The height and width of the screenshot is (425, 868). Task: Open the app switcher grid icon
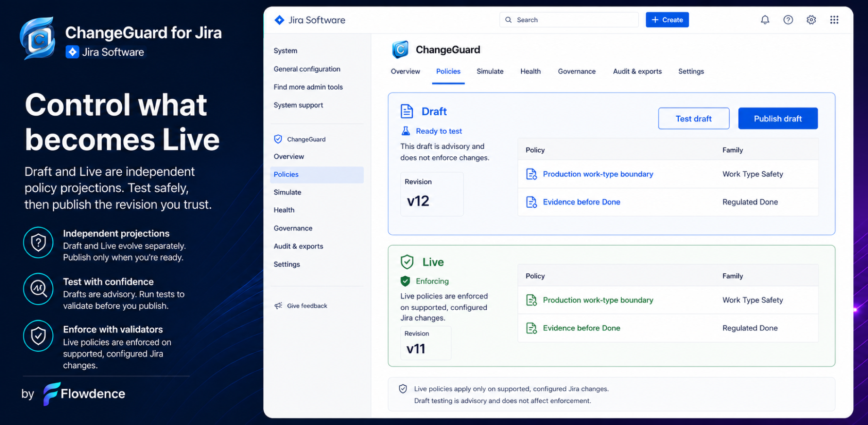834,20
